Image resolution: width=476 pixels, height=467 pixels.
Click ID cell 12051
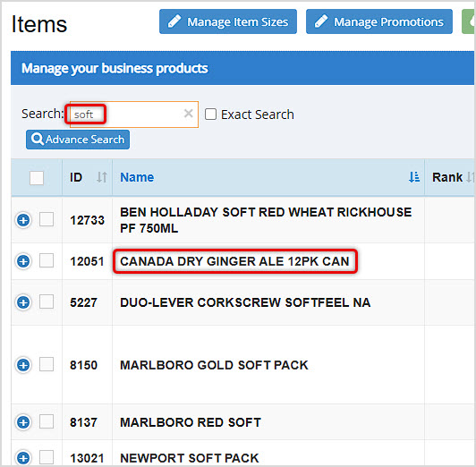87,261
